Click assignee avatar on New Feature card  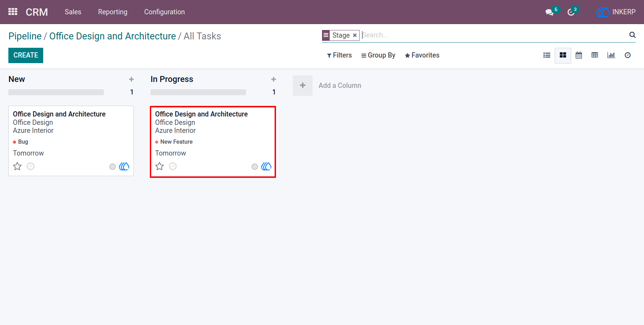click(x=266, y=166)
